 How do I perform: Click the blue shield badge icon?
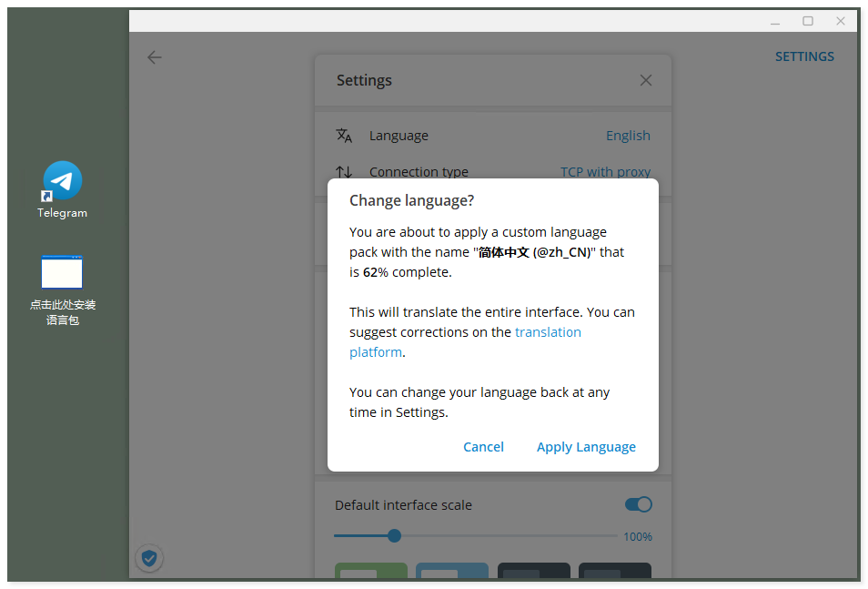click(x=149, y=558)
